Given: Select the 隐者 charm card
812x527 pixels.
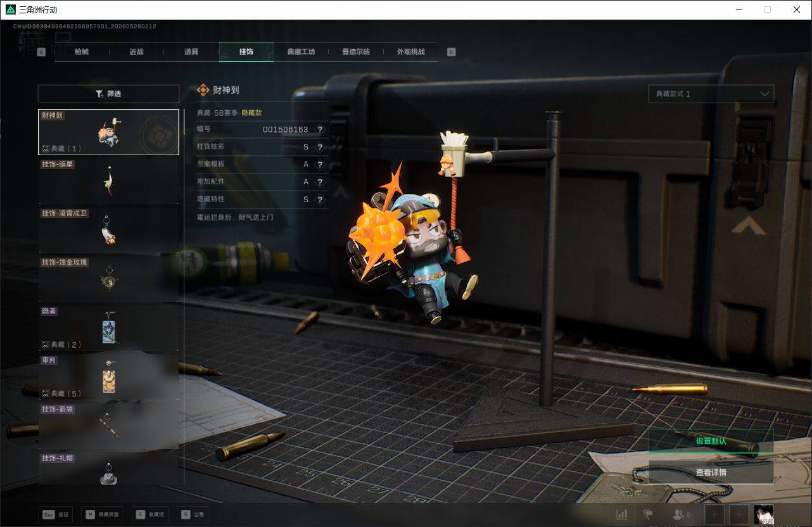Looking at the screenshot, I should click(108, 328).
